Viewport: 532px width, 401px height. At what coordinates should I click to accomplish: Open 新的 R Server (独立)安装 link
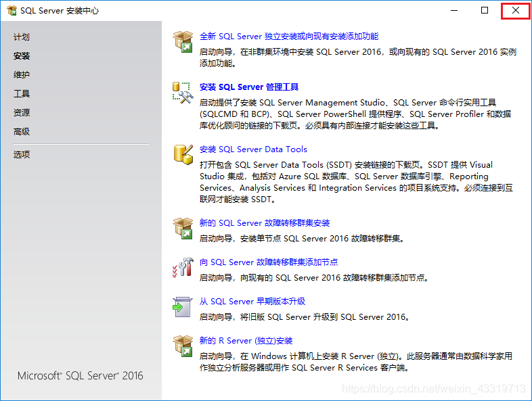click(246, 341)
